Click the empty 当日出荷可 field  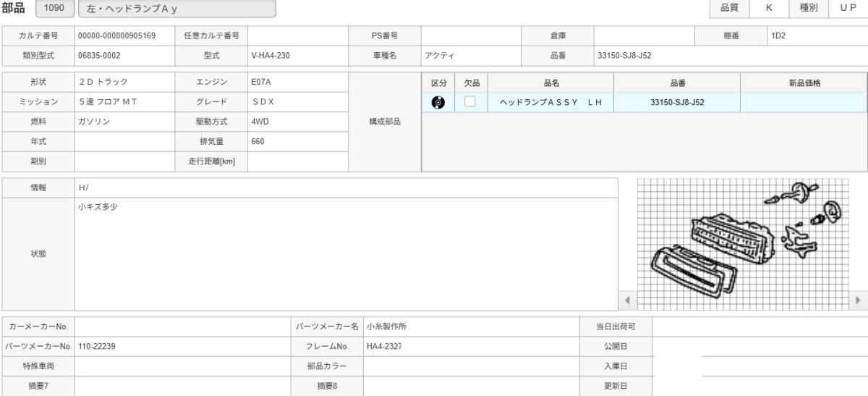[x=759, y=327]
